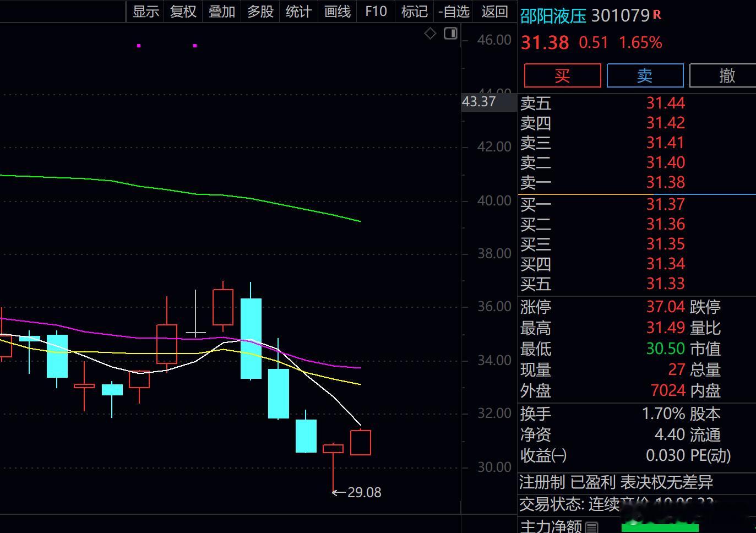This screenshot has height=533, width=756.
Task: Click the stock name 邵阳液压
Action: click(553, 16)
